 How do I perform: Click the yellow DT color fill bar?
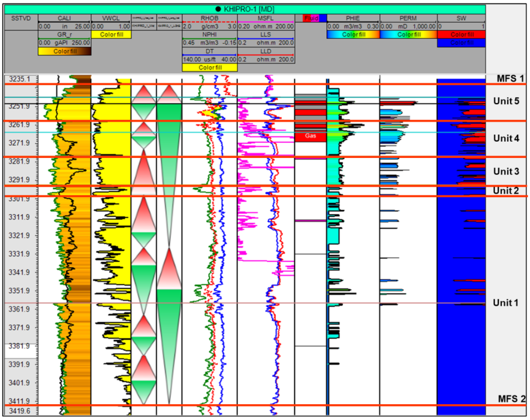[210, 67]
